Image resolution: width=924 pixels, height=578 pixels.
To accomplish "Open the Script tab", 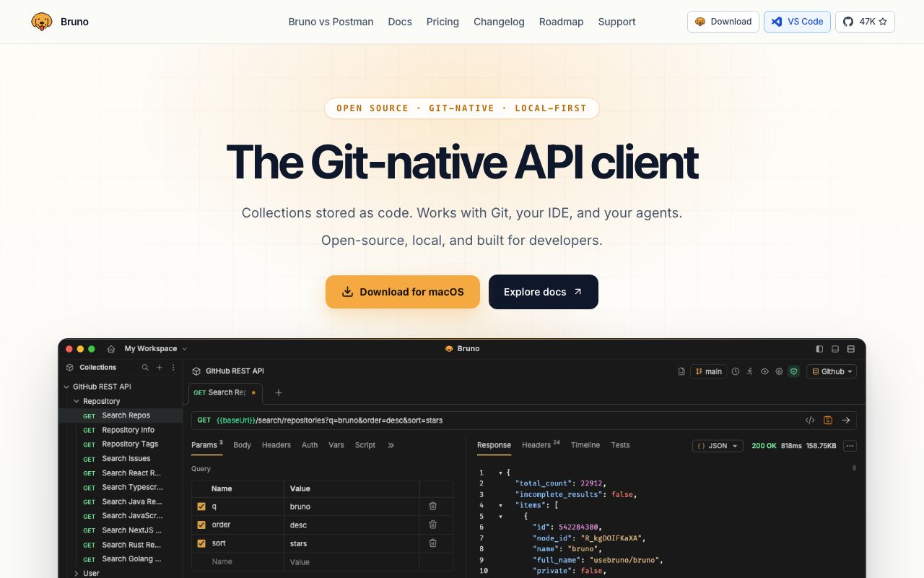I will (x=365, y=445).
